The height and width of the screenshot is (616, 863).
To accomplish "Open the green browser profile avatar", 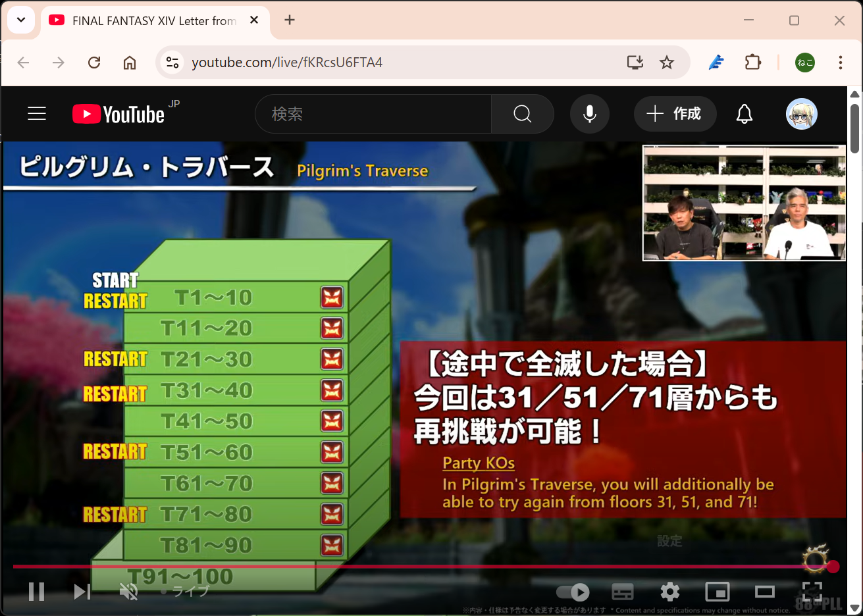I will click(805, 63).
